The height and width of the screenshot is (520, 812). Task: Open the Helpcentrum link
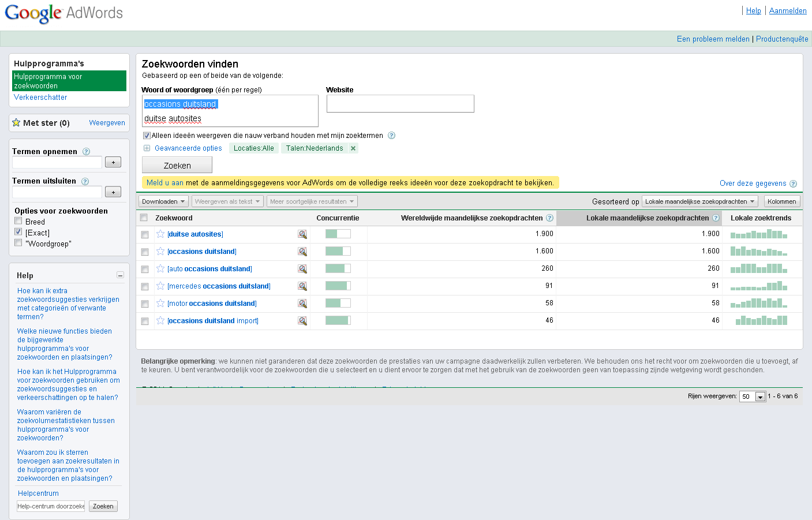(x=38, y=493)
